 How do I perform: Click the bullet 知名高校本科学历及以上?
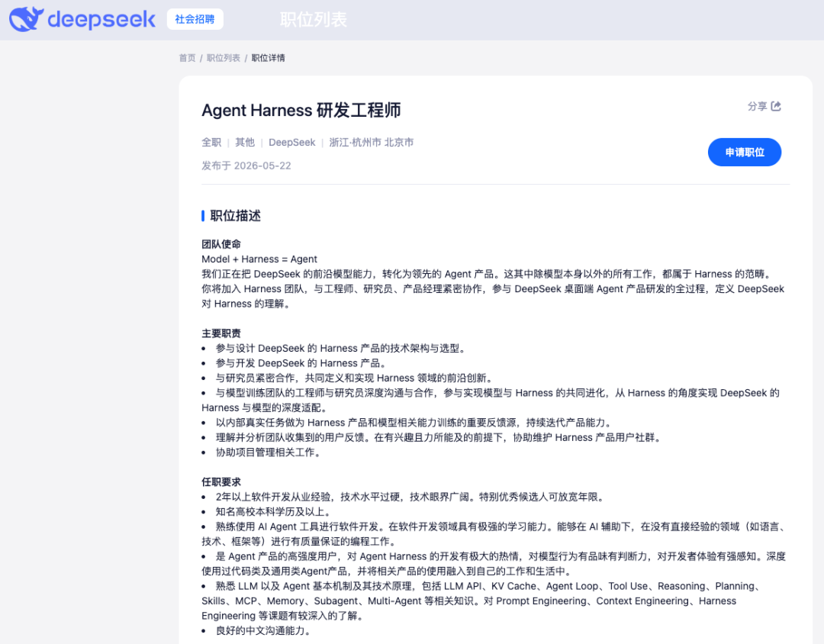click(x=274, y=512)
